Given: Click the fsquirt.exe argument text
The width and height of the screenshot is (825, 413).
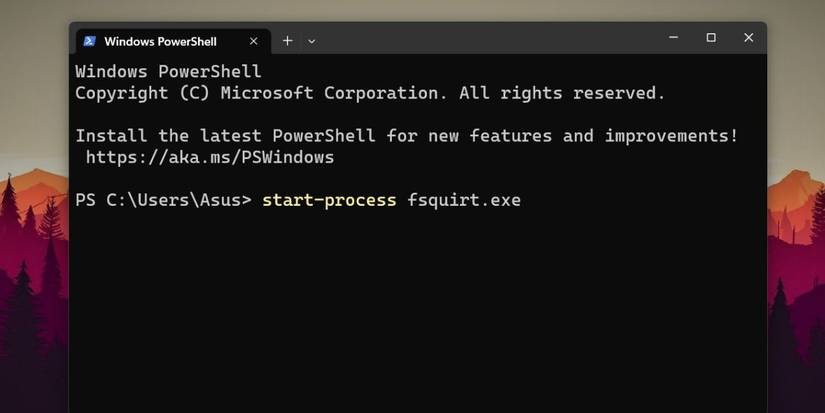Looking at the screenshot, I should (x=463, y=200).
